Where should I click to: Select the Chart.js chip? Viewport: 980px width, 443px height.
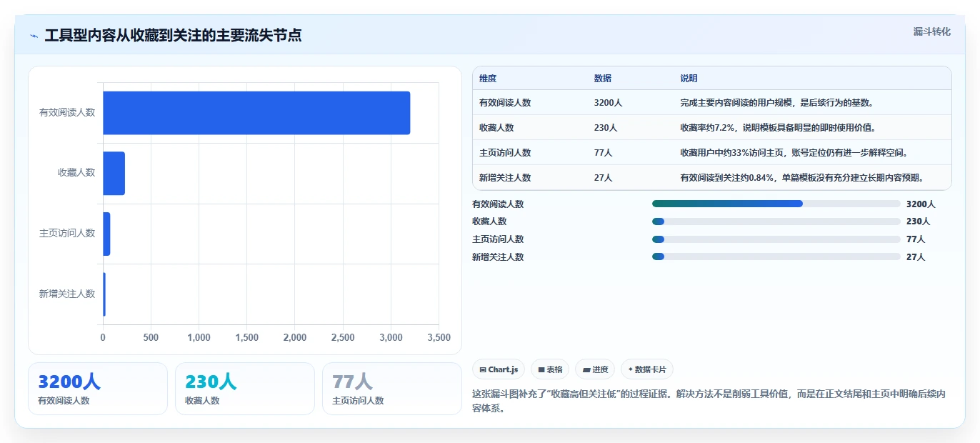(499, 369)
